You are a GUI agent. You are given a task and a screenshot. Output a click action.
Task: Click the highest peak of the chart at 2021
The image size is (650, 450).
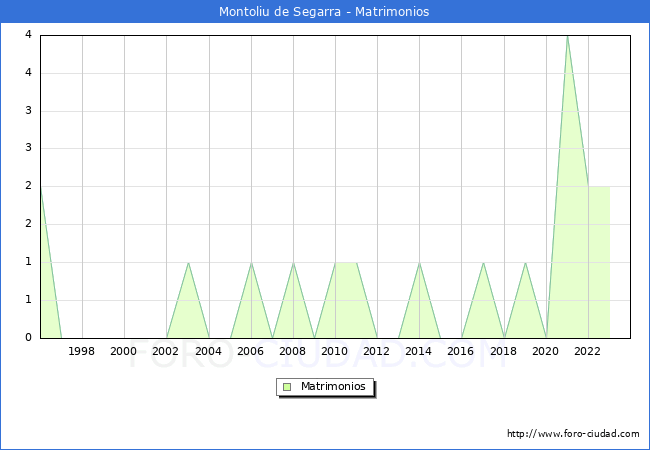[567, 36]
